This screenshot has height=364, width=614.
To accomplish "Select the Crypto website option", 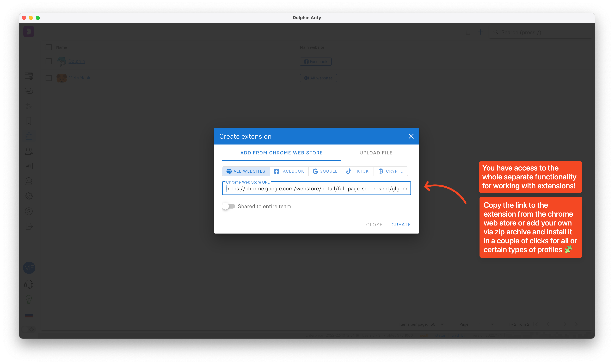I will (391, 171).
